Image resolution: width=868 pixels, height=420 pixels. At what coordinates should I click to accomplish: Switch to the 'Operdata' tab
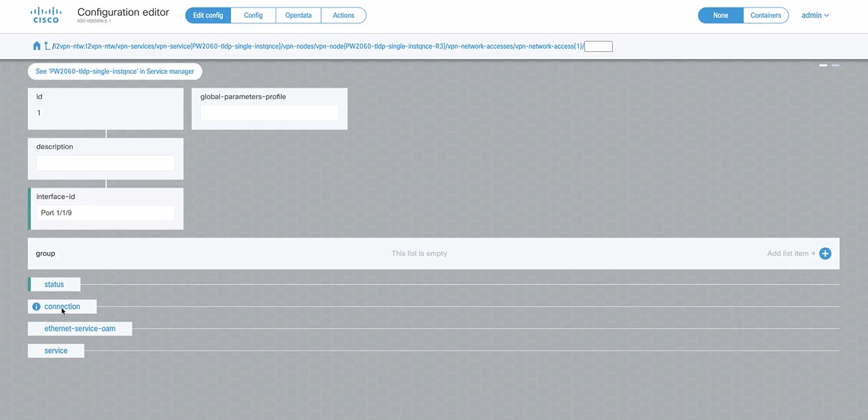pos(298,14)
